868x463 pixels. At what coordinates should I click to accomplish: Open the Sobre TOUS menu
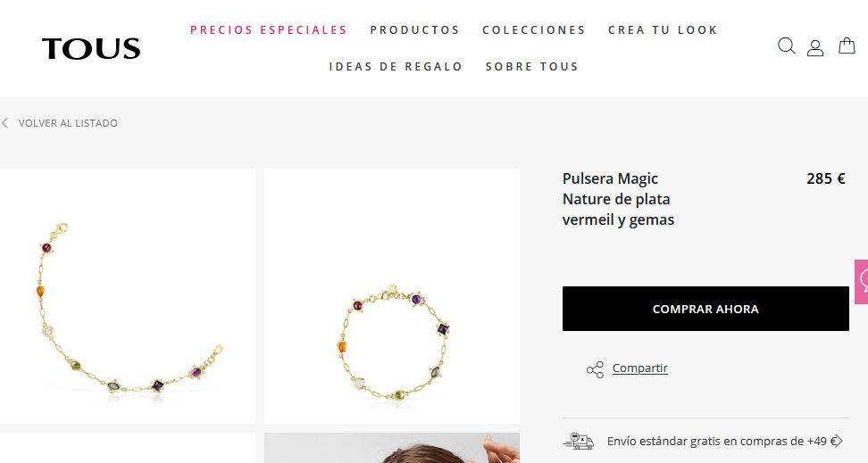coord(532,66)
